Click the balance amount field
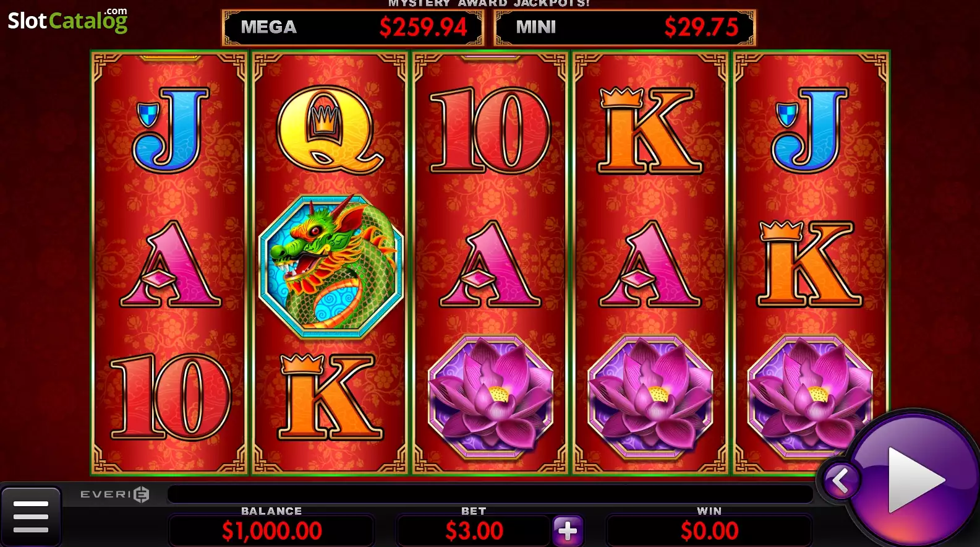The image size is (980, 547). (x=271, y=530)
